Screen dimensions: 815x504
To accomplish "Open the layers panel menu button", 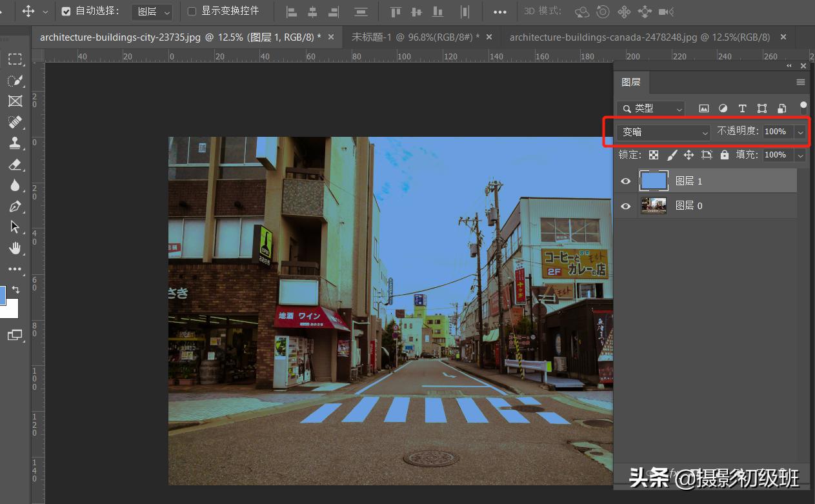I will tap(800, 82).
